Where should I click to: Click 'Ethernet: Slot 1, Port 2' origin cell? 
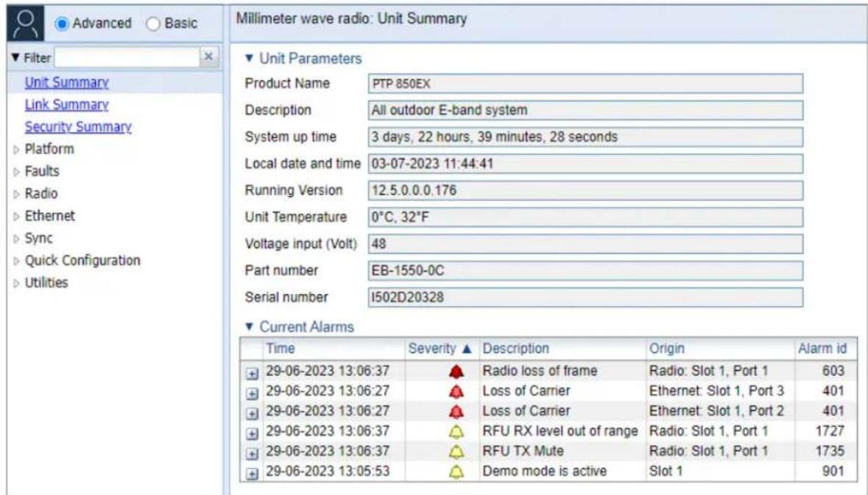click(716, 411)
